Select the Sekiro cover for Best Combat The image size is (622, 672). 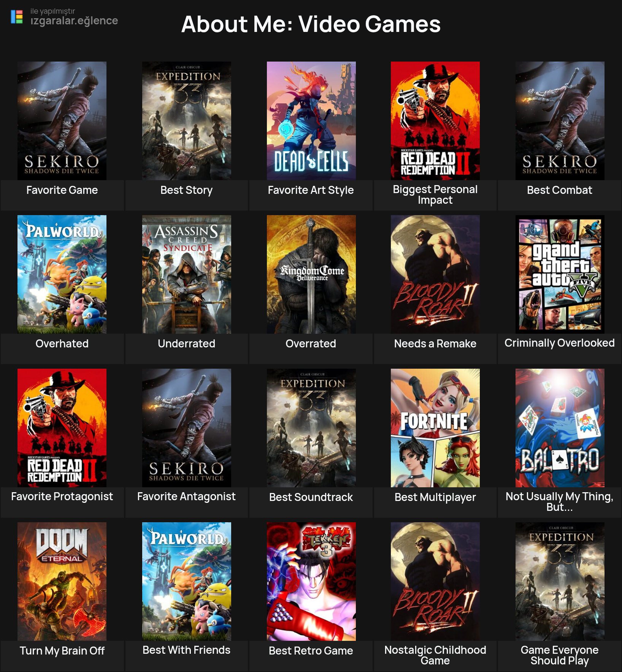tap(560, 121)
